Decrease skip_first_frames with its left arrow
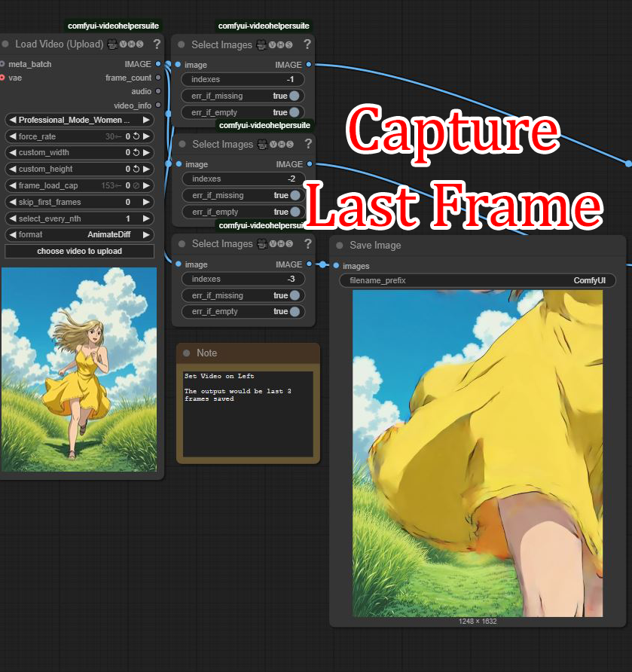The image size is (632, 672). coord(13,202)
